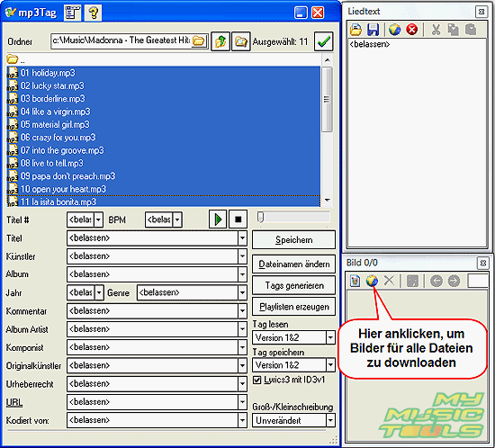The image size is (495, 448).
Task: Click Dateinamen ändern button
Action: [x=293, y=264]
